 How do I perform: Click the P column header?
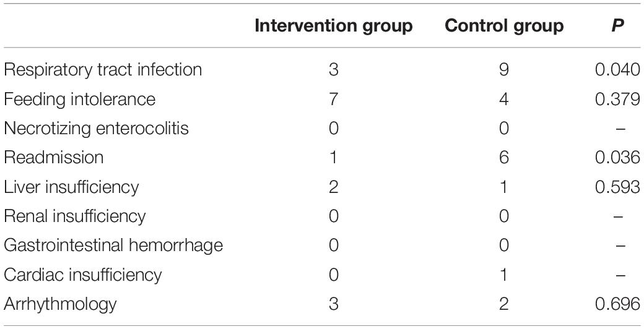pyautogui.click(x=617, y=26)
